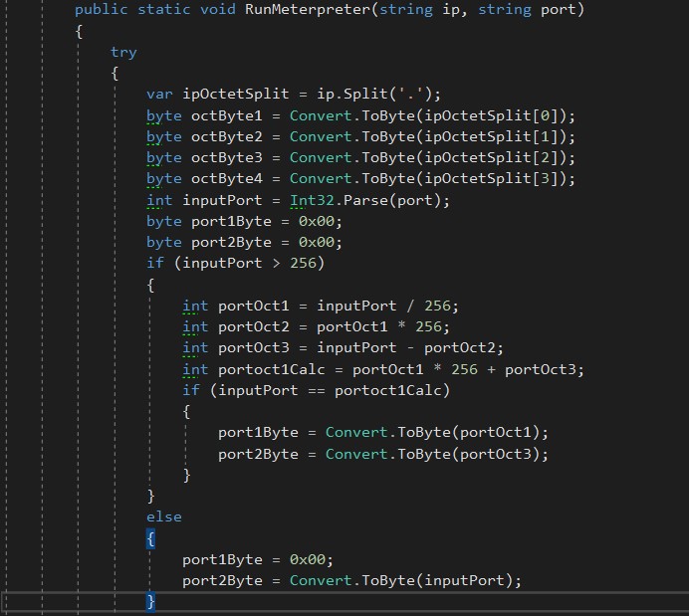The image size is (689, 616).
Task: Click the inputPort declaration name
Action: click(x=222, y=201)
